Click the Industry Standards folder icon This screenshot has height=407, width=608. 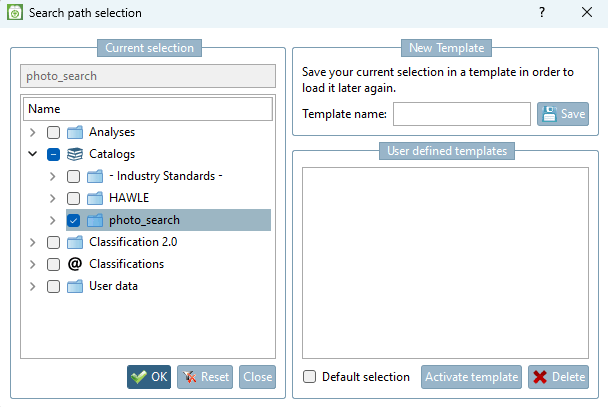(x=95, y=176)
